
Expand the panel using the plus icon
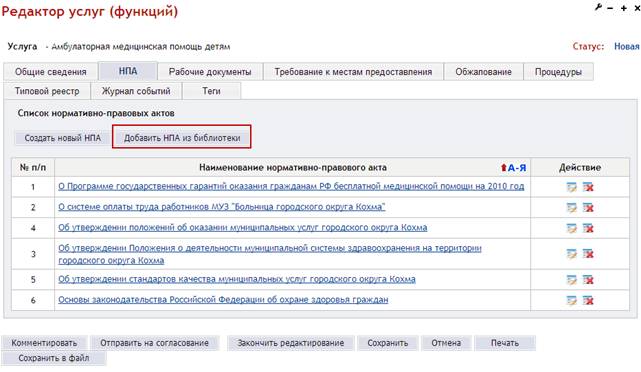[x=624, y=8]
